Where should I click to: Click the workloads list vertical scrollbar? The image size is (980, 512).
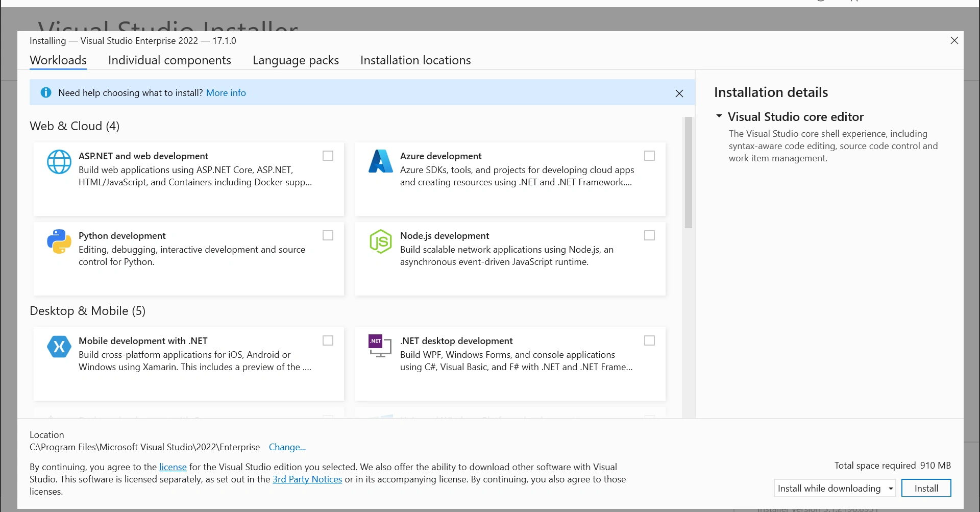pos(689,173)
